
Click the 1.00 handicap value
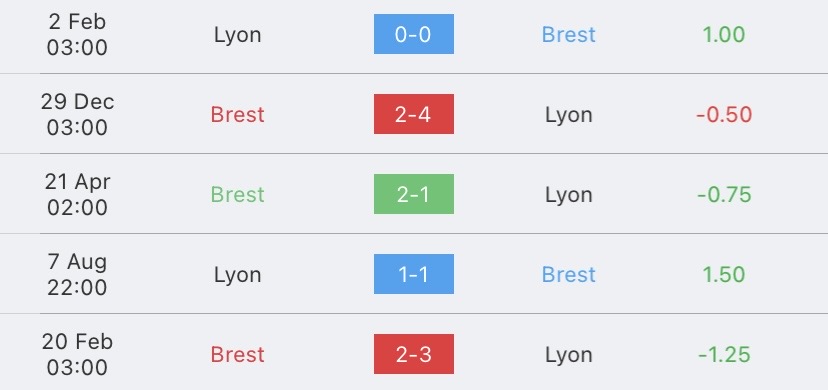tap(723, 35)
